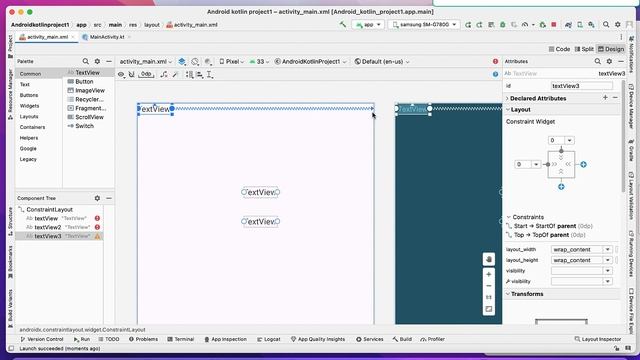
Task: Open Problems tool window
Action: point(143,339)
